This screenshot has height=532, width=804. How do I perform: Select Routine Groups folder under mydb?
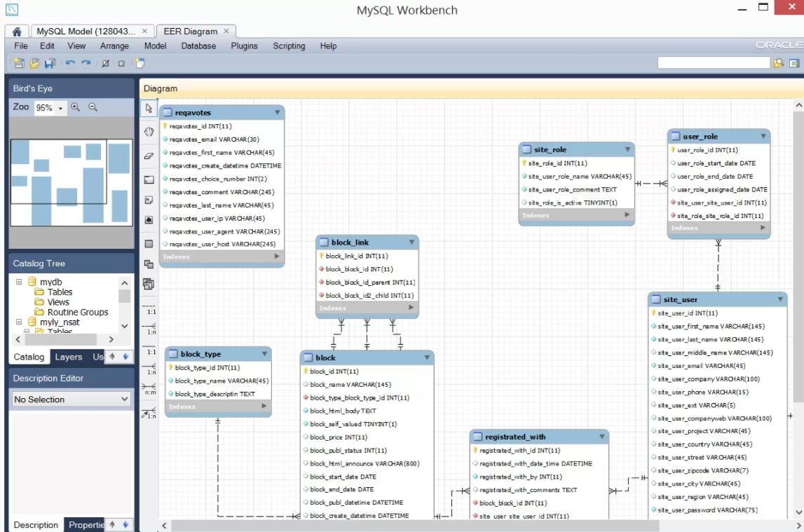(x=71, y=312)
